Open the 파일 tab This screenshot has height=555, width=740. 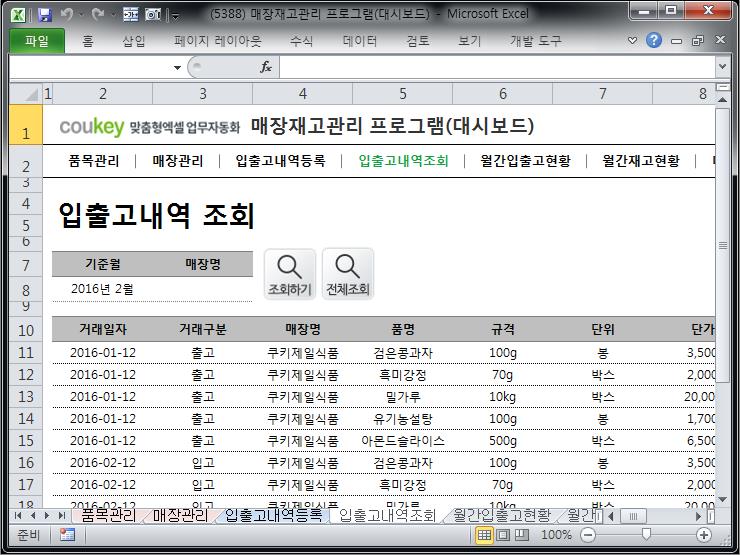pyautogui.click(x=37, y=41)
